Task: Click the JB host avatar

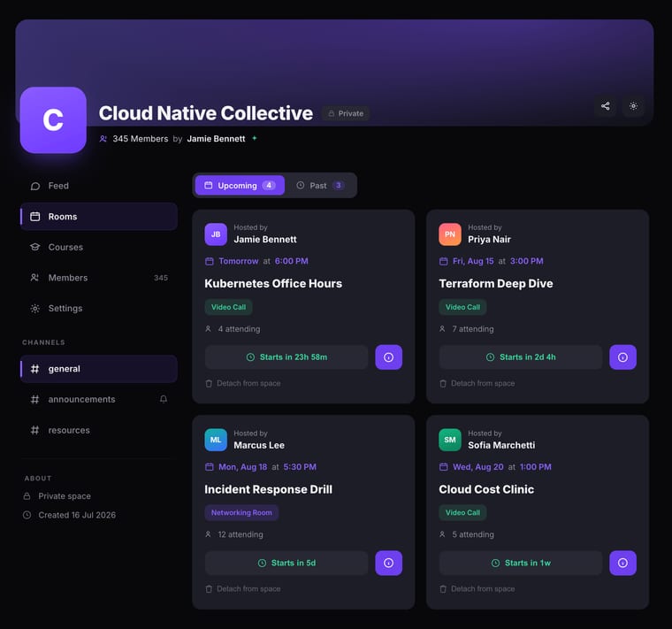Action: coord(216,234)
